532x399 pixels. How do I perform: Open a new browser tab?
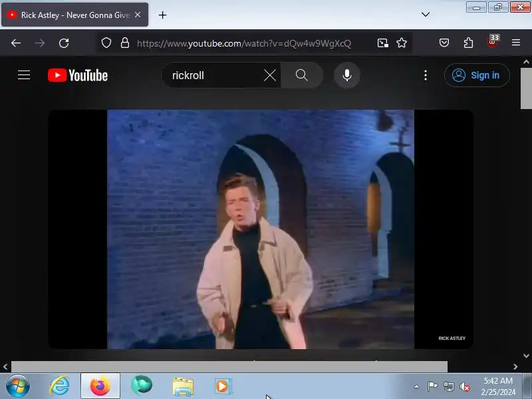point(162,15)
